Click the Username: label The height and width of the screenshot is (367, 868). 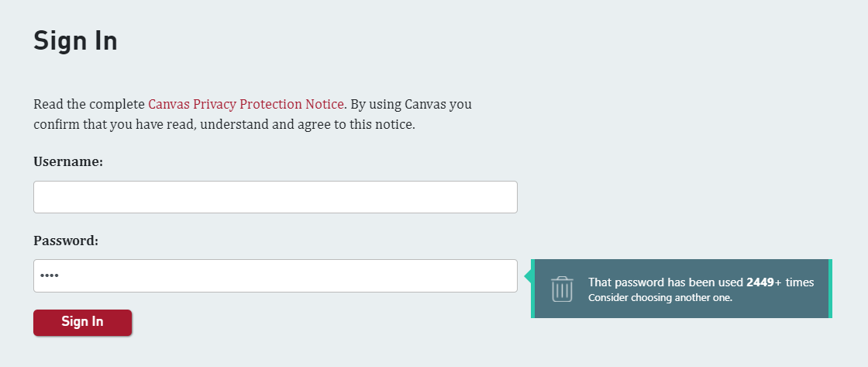[69, 162]
